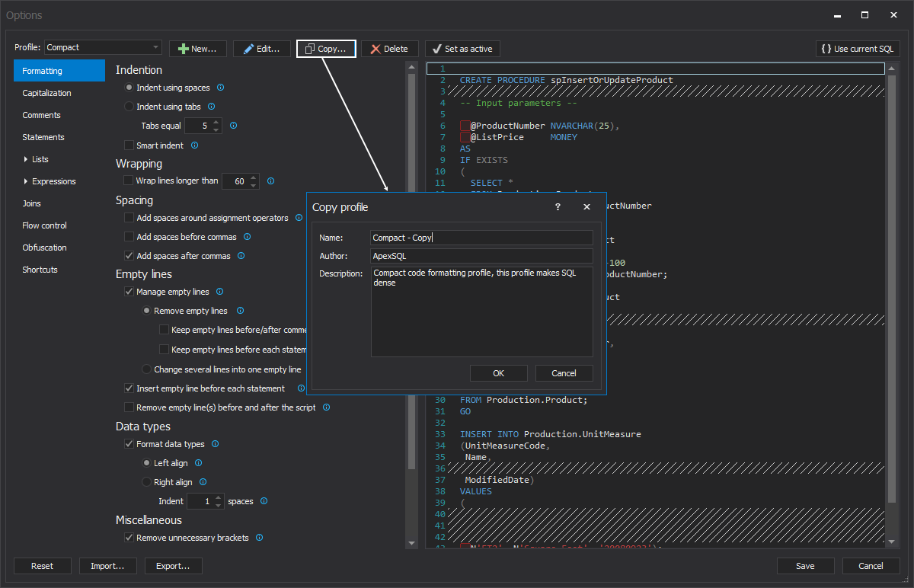Image resolution: width=914 pixels, height=588 pixels.
Task: Expand the Lists tree item
Action: pyautogui.click(x=26, y=159)
